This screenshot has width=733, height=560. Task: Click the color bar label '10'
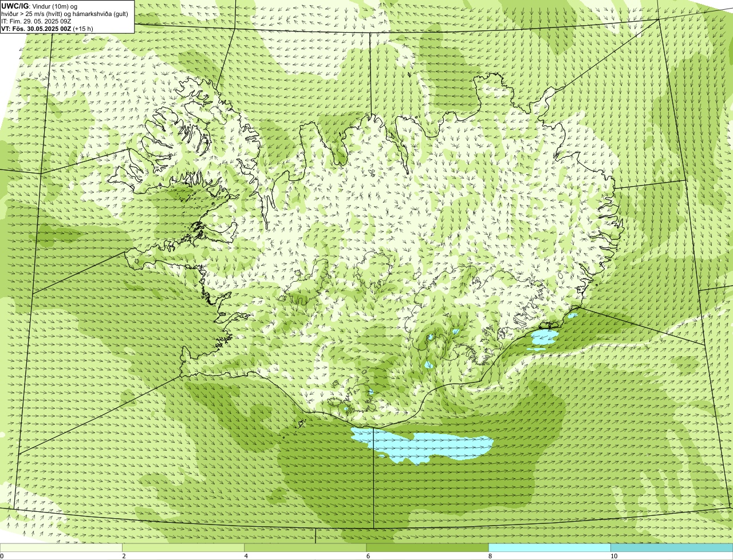(614, 556)
